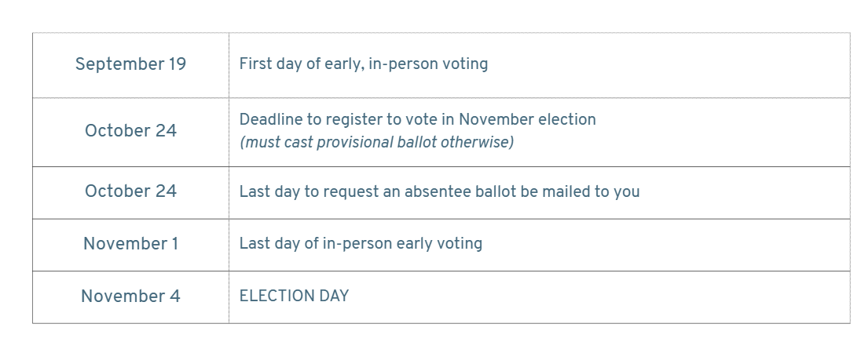Click the word 'provisional' in italic note
868x353 pixels.
[358, 143]
